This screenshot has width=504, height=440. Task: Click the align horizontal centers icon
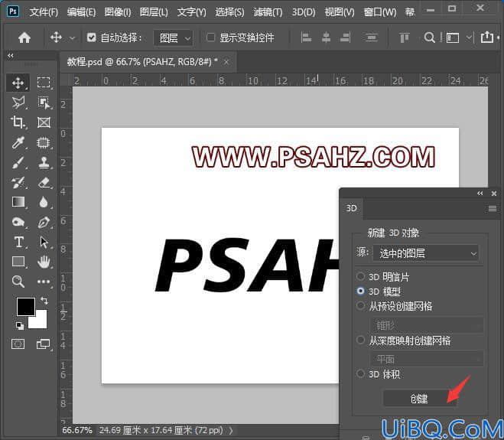[x=326, y=37]
